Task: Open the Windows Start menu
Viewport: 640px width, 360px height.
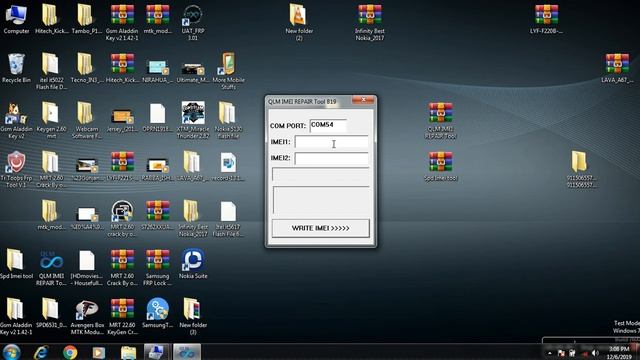Action: 11,352
